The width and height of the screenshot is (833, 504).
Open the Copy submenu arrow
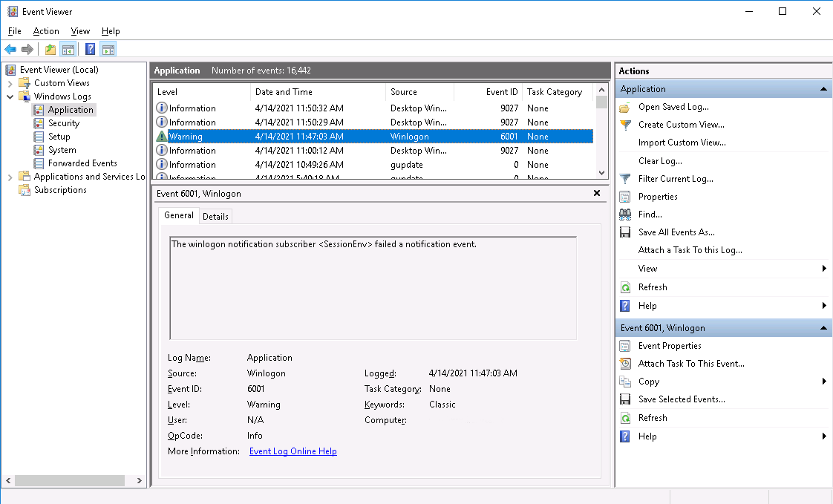click(824, 382)
